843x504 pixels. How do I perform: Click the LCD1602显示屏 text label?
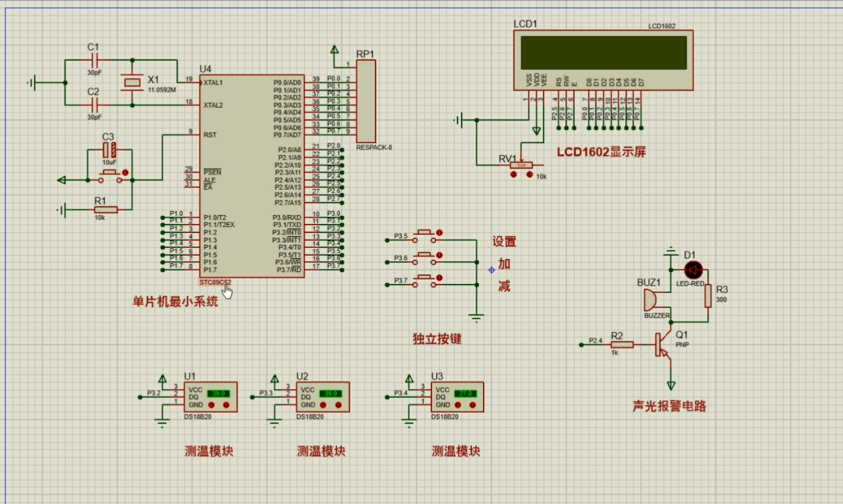(601, 152)
